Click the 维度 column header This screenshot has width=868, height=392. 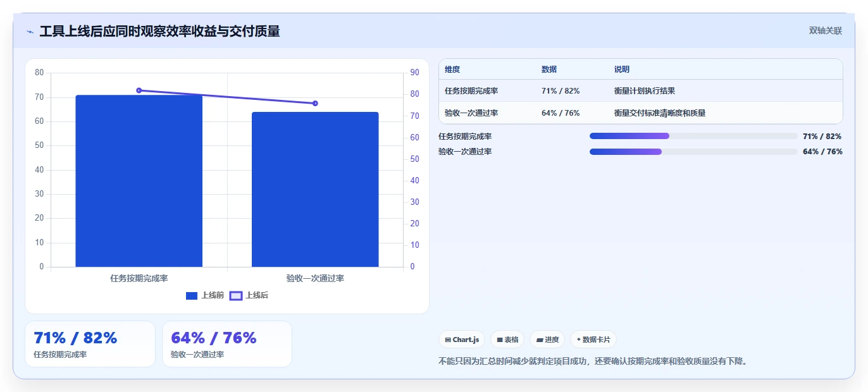[452, 70]
